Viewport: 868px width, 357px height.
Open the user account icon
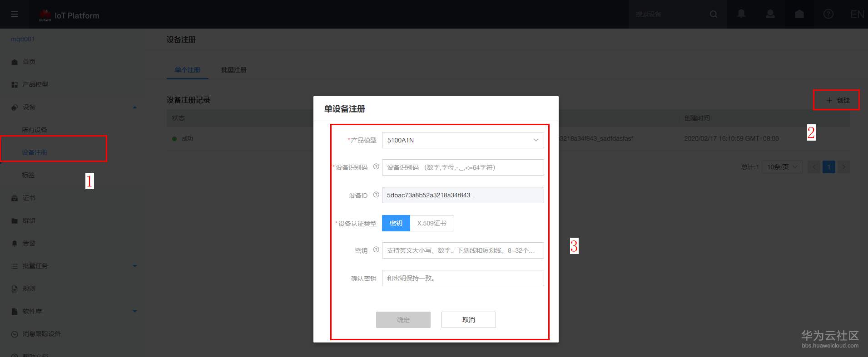point(770,14)
